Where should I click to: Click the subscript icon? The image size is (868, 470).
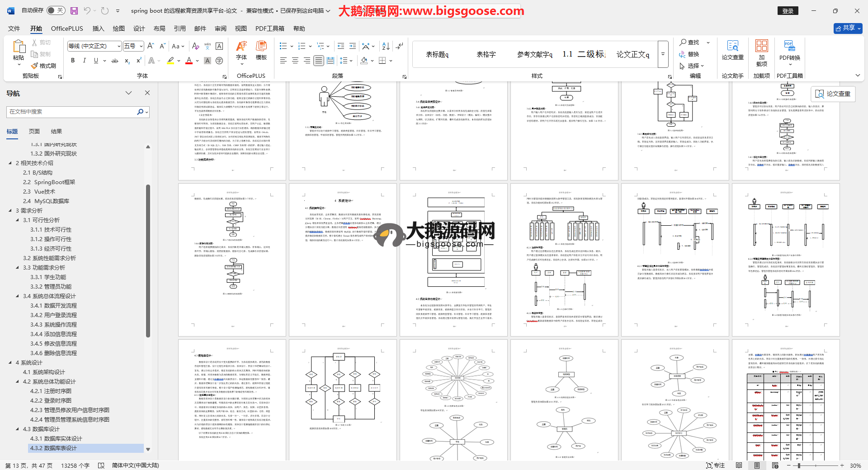(127, 61)
